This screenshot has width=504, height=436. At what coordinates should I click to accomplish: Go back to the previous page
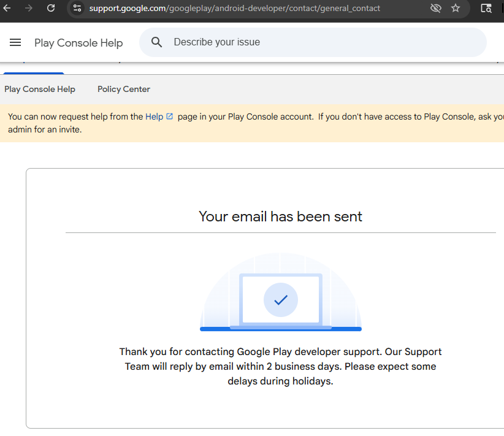(7, 8)
